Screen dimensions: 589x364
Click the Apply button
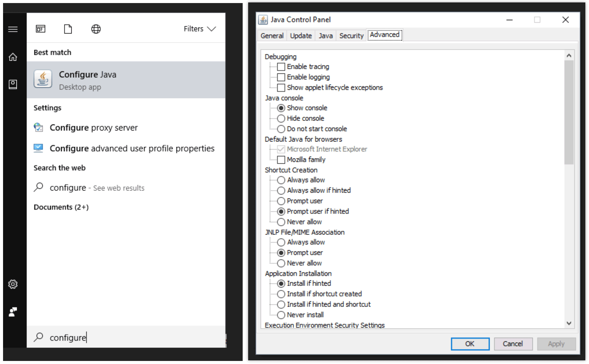(556, 344)
